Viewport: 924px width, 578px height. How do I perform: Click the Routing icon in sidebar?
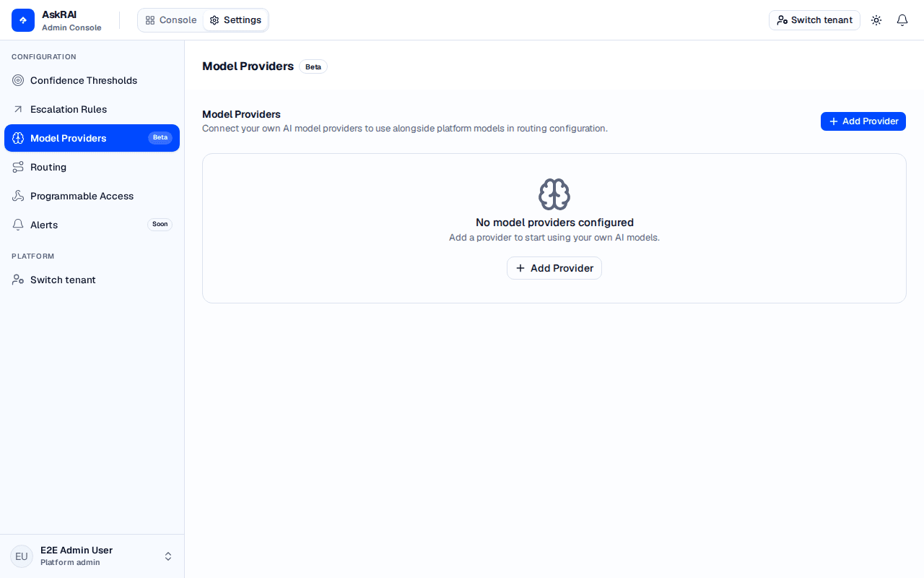pos(18,167)
